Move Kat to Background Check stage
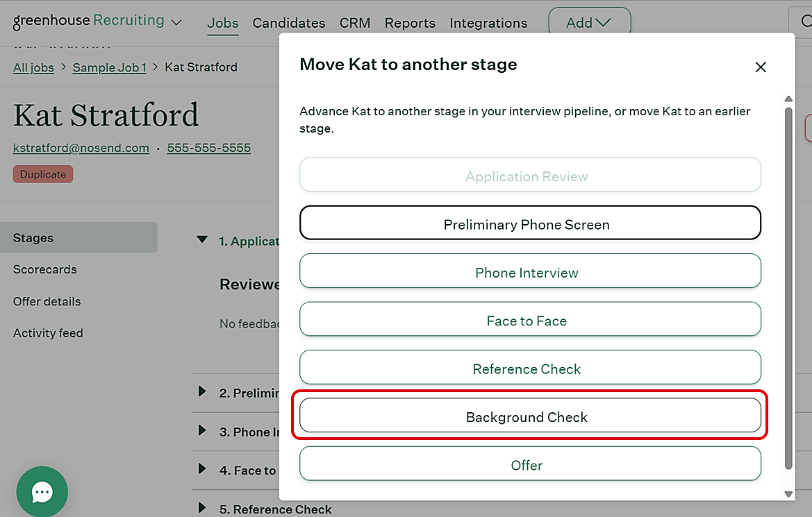 (530, 415)
